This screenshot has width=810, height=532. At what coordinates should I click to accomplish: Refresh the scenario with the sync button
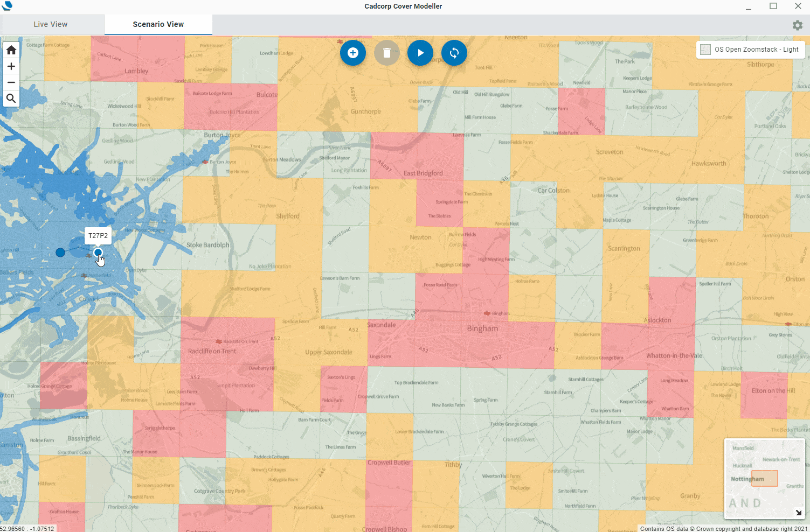[454, 53]
